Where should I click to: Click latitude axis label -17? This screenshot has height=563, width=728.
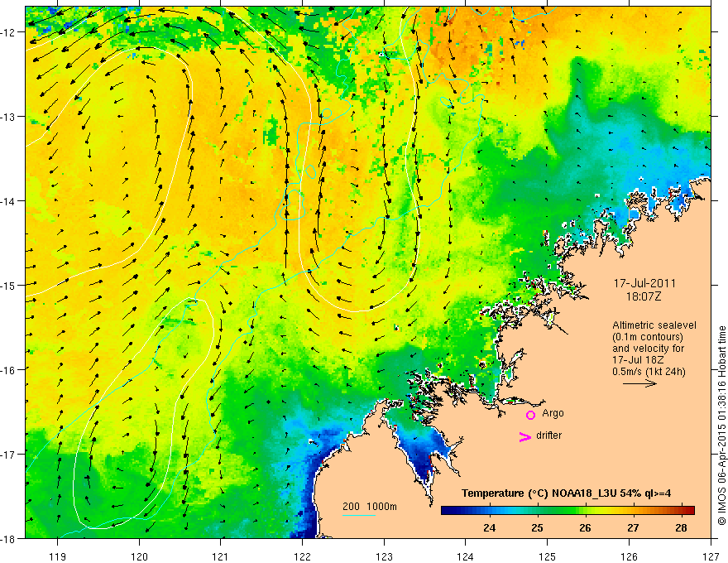pyautogui.click(x=9, y=455)
